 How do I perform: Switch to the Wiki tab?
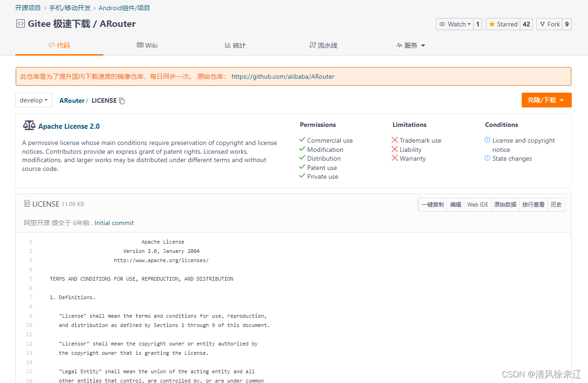click(147, 45)
